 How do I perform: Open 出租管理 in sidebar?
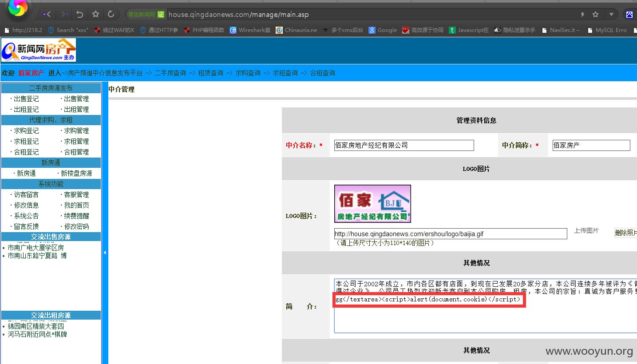76,109
